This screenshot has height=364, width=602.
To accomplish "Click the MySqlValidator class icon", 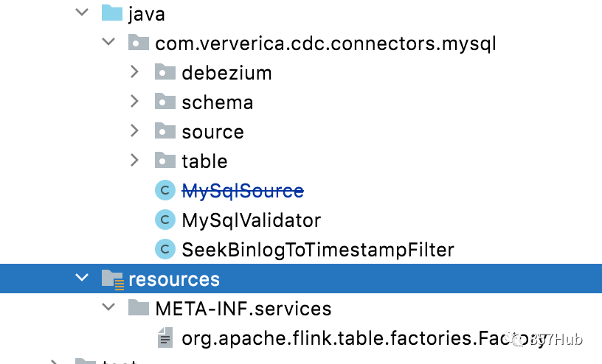I will pos(165,220).
